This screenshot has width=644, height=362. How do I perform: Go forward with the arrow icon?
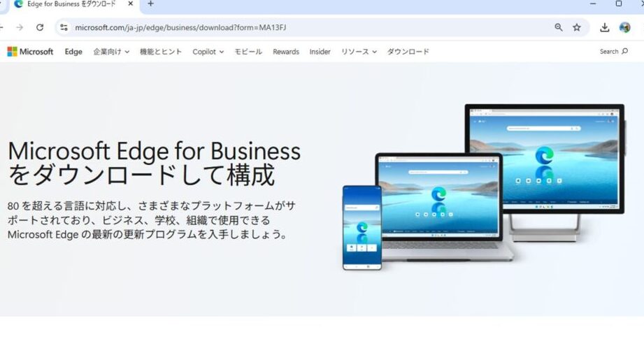click(20, 27)
